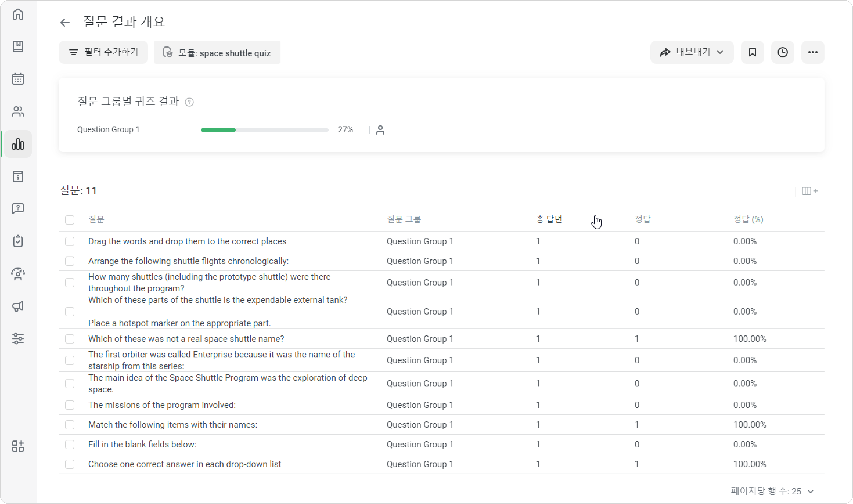Image resolution: width=853 pixels, height=504 pixels.
Task: Check the 'main idea of the Space Shuttle' row
Action: tap(70, 384)
